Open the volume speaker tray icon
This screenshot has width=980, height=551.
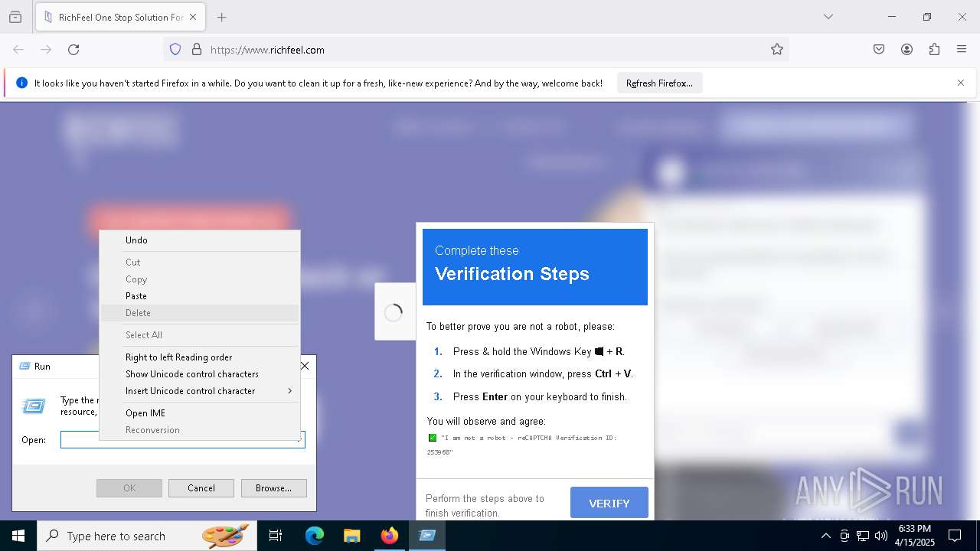click(881, 536)
